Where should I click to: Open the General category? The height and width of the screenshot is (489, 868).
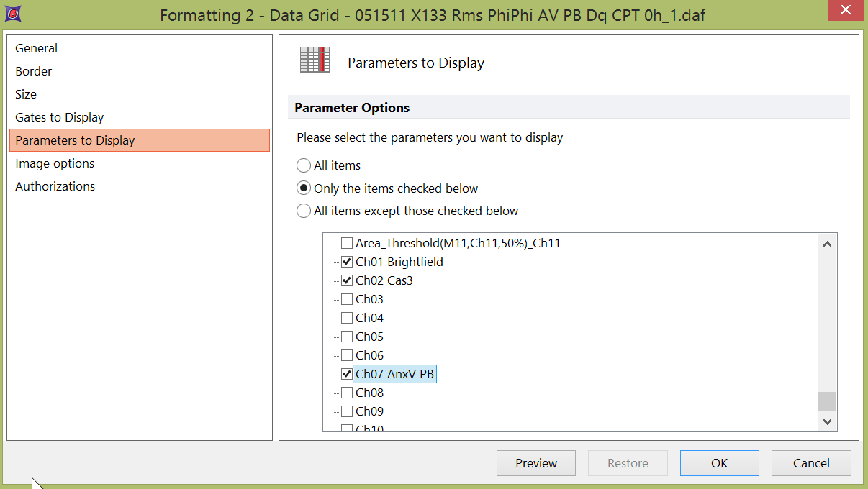point(37,48)
